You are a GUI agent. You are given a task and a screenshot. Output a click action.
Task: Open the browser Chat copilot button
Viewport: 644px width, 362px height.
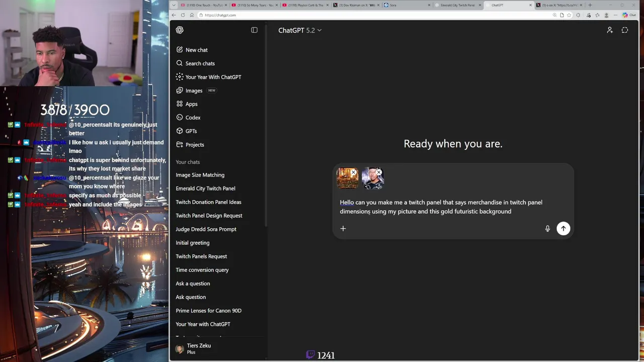click(x=629, y=15)
